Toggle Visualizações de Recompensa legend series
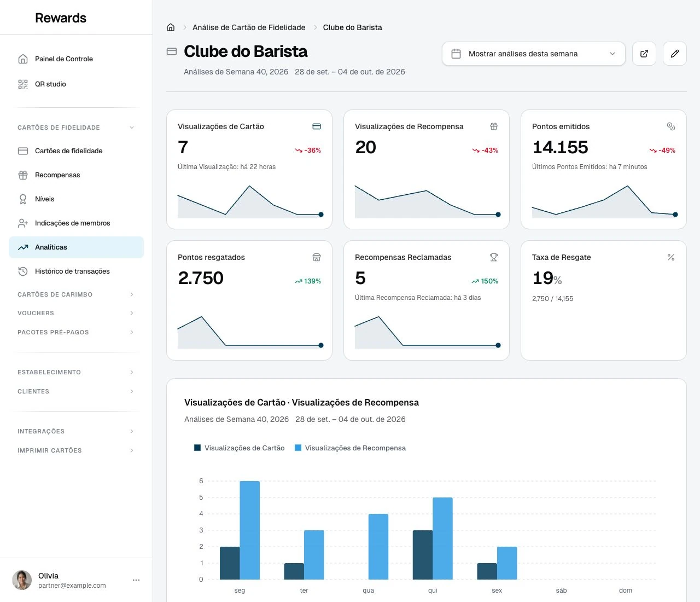This screenshot has width=700, height=602. 351,448
